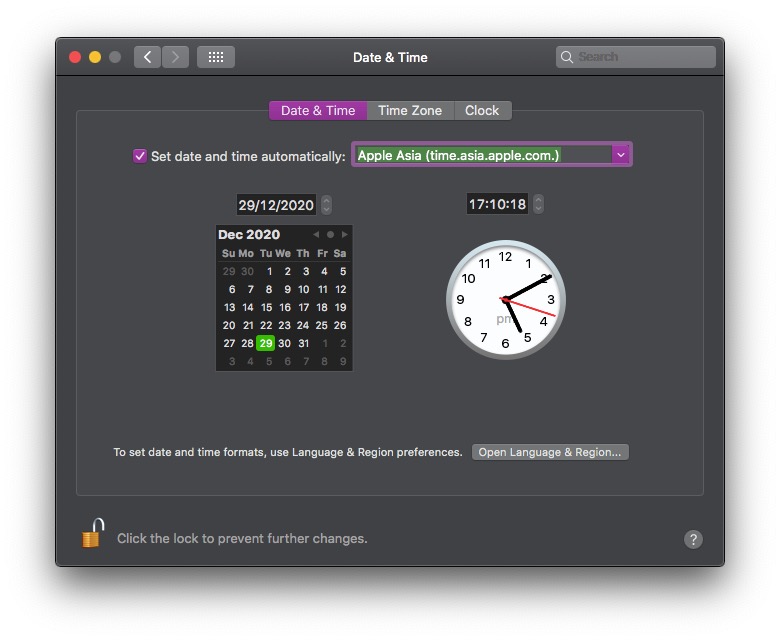Open help with the question mark button
This screenshot has height=640, width=780.
[693, 539]
